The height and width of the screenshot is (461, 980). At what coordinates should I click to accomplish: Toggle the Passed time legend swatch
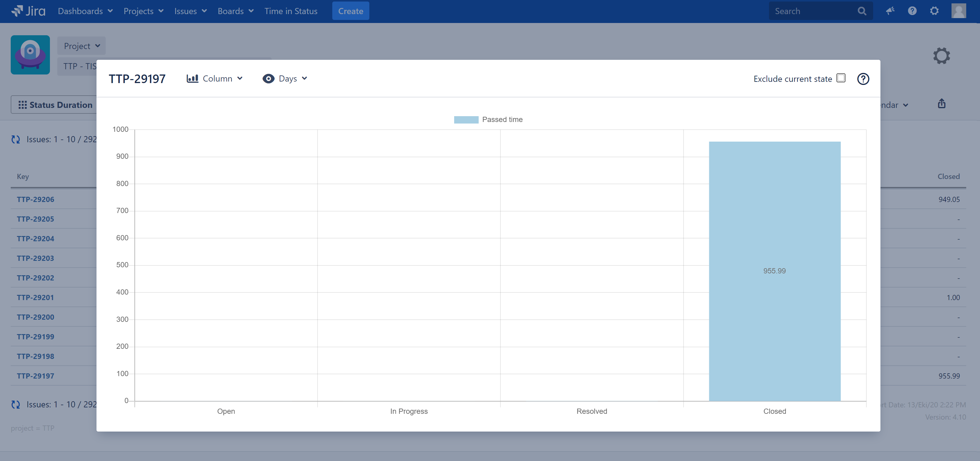(x=466, y=120)
